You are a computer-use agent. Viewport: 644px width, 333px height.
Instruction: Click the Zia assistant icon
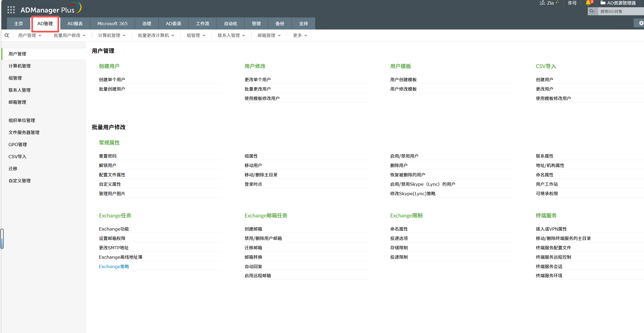click(542, 3)
